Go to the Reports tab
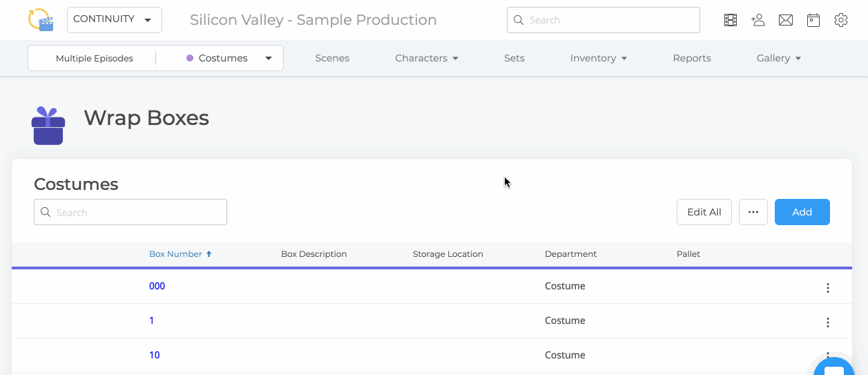 [x=692, y=58]
